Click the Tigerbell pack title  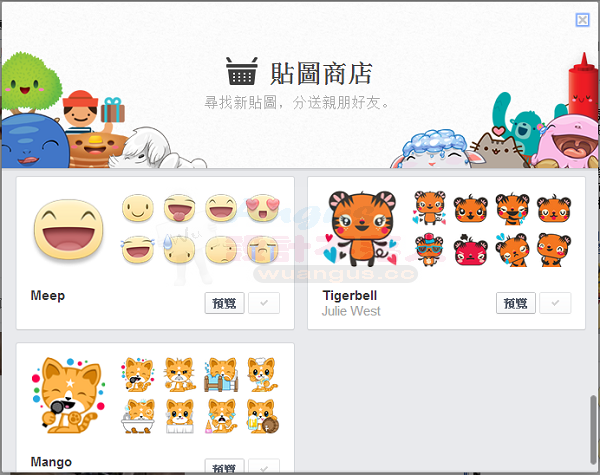(x=350, y=295)
